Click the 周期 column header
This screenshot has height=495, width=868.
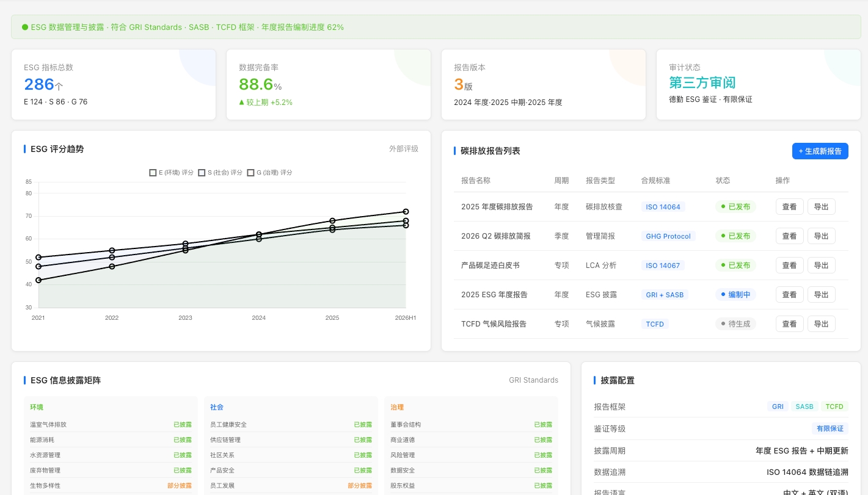[561, 181]
